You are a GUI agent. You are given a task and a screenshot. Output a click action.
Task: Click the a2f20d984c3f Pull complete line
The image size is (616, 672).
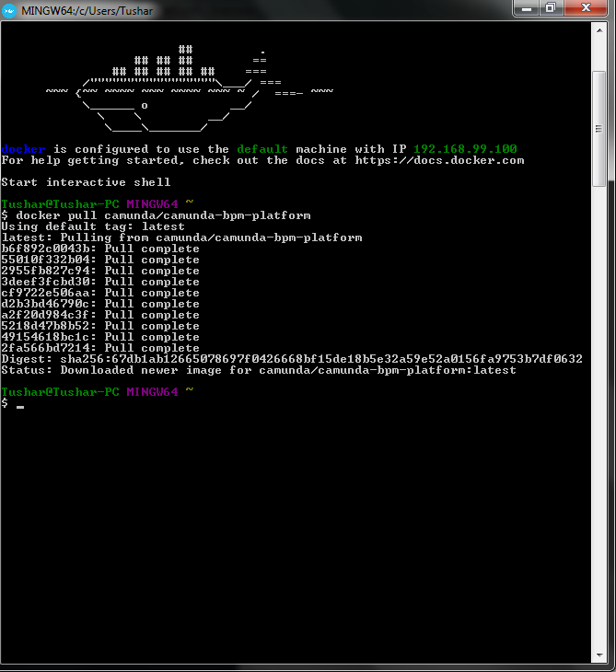(x=100, y=315)
